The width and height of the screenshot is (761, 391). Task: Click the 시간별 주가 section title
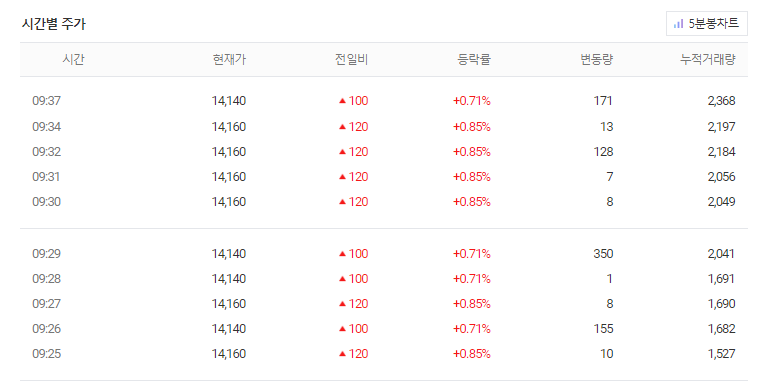(53, 24)
